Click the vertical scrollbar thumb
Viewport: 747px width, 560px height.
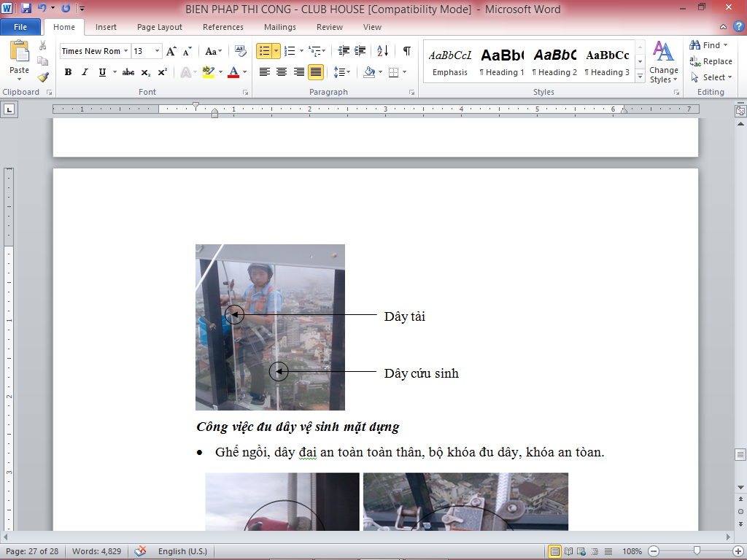pos(740,454)
